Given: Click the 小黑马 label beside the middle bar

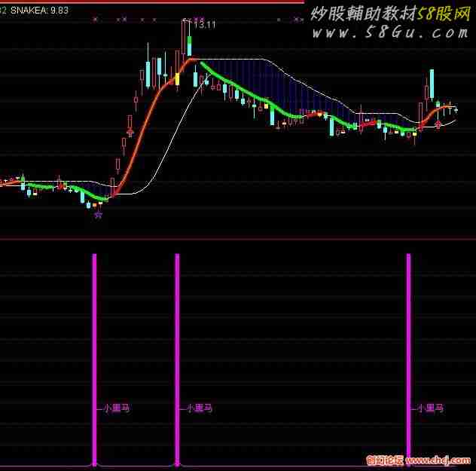Looking at the screenshot, I should coord(199,408).
